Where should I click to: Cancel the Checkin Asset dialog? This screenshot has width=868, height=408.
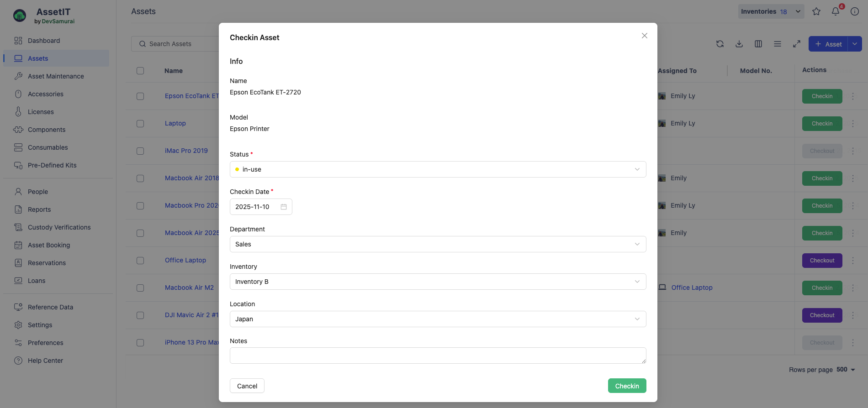coord(247,386)
